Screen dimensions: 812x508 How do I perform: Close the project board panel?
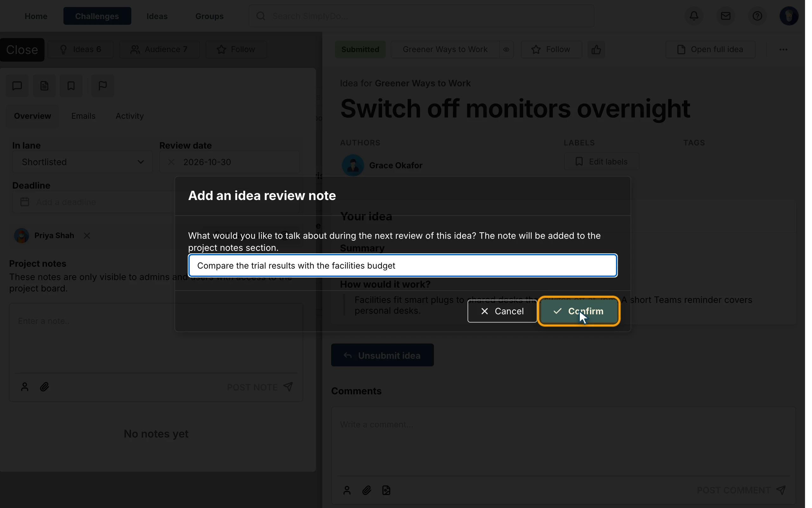point(22,50)
